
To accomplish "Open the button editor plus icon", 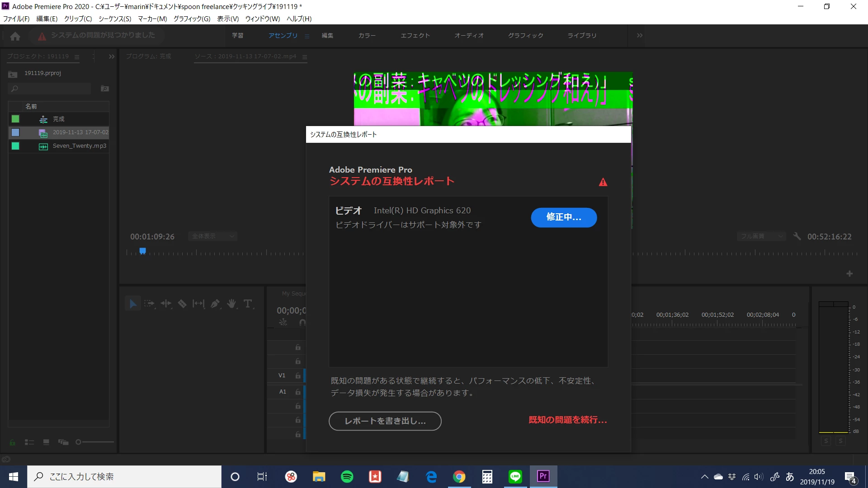I will [849, 274].
